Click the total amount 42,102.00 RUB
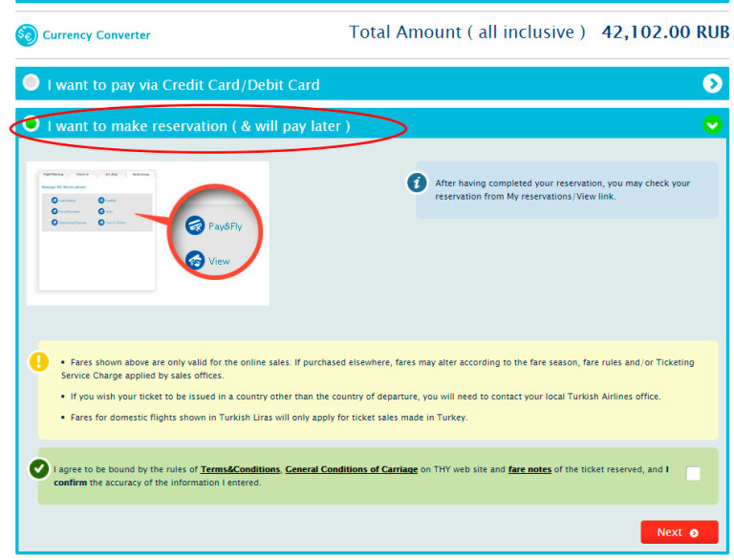This screenshot has height=560, width=734. click(x=665, y=32)
